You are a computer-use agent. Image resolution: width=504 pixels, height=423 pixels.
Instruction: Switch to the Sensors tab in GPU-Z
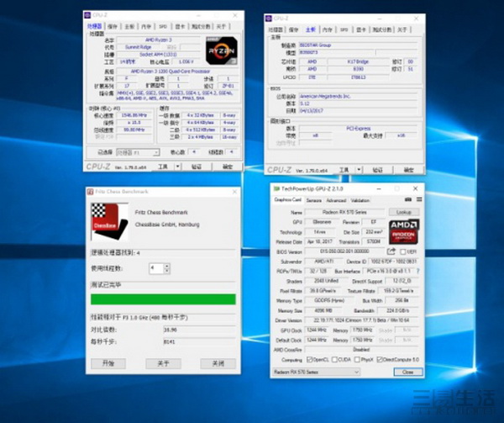pos(313,200)
